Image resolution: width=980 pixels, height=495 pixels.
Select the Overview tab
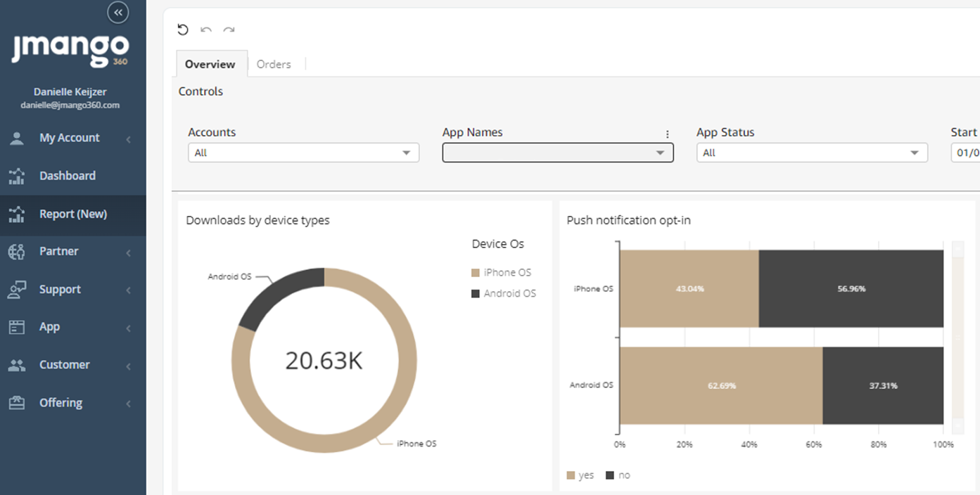coord(210,64)
